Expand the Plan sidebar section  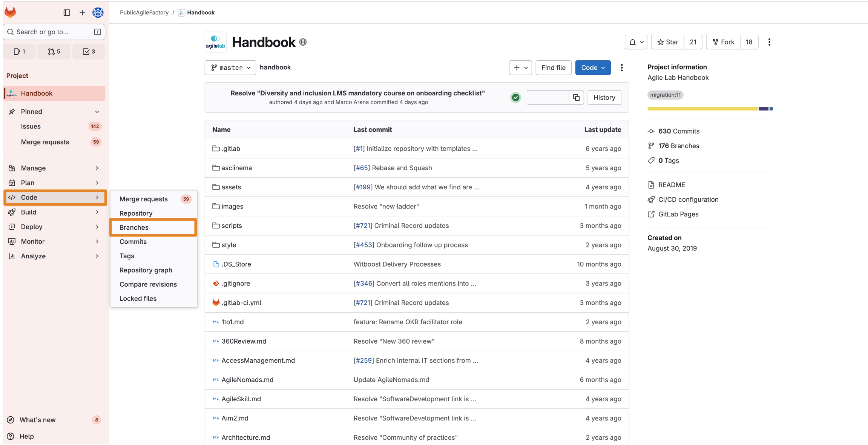[x=54, y=183]
